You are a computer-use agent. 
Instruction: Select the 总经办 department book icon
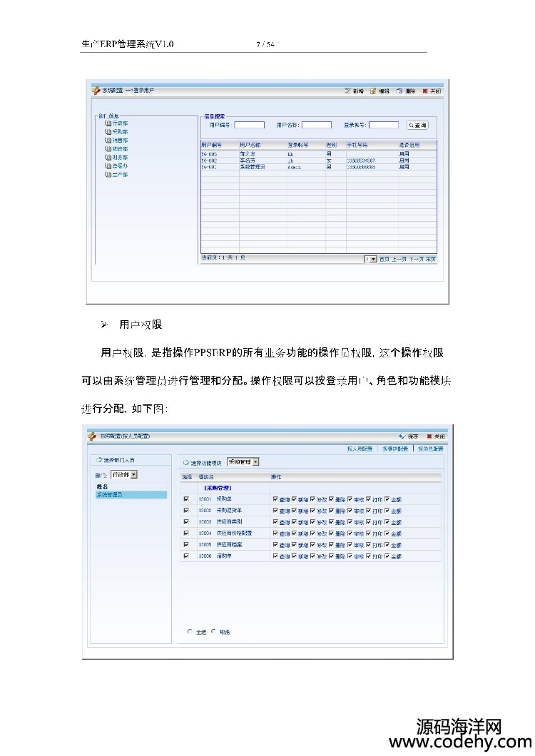tap(108, 166)
